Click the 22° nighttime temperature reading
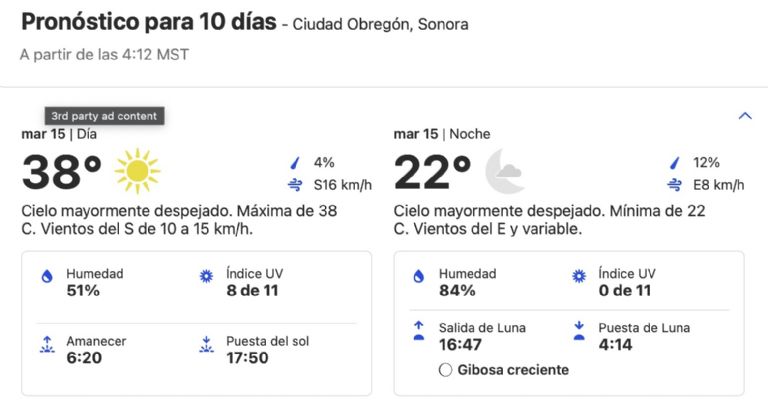Viewport: 768px width, 412px height. pos(433,172)
